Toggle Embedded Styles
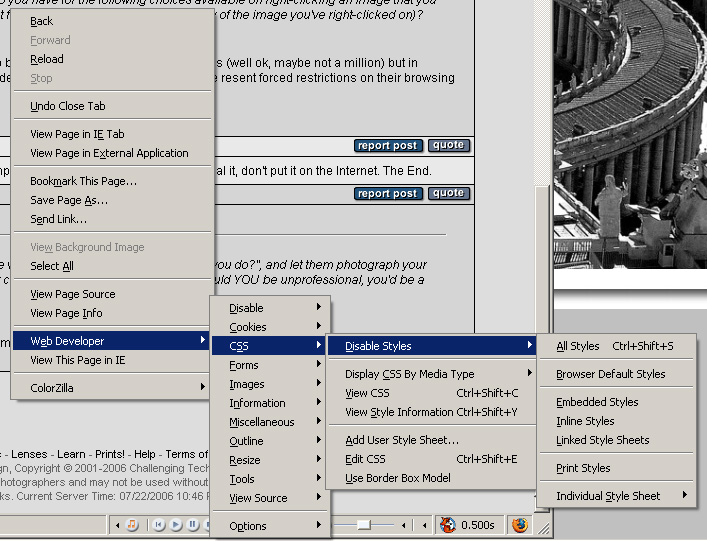The height and width of the screenshot is (541, 707). pyautogui.click(x=616, y=402)
